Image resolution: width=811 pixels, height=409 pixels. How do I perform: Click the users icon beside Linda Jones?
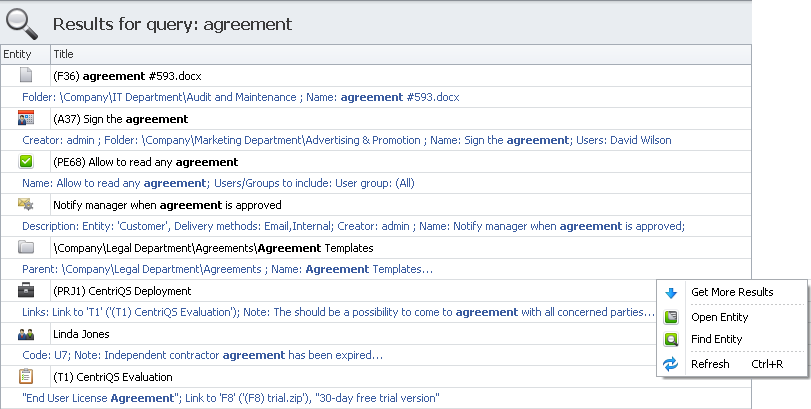tap(26, 333)
